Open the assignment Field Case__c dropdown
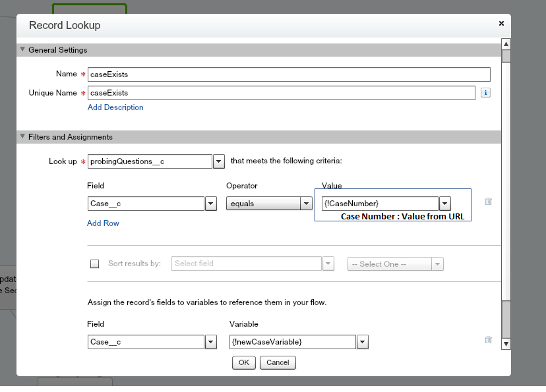Image resolution: width=546 pixels, height=392 pixels. coord(210,342)
